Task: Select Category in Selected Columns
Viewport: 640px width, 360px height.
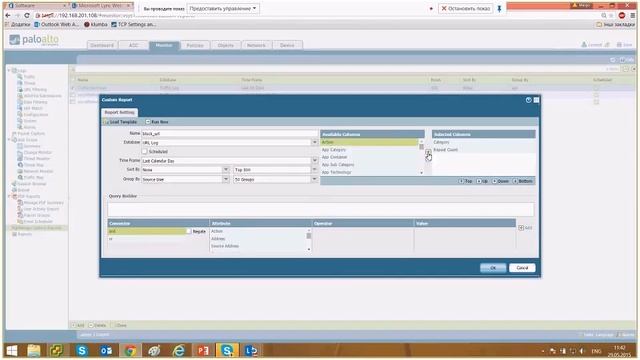Action: [484, 142]
